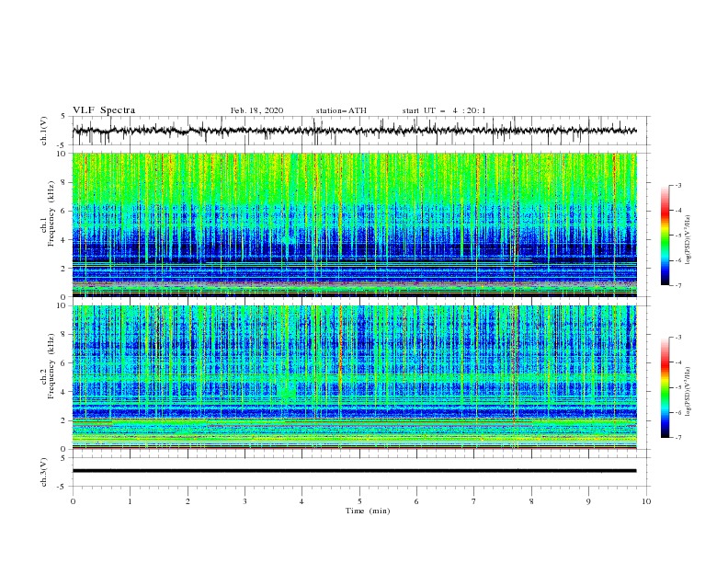Select the date text 'Feb. 18, 2020'
This screenshot has width=728, height=563.
(256, 110)
